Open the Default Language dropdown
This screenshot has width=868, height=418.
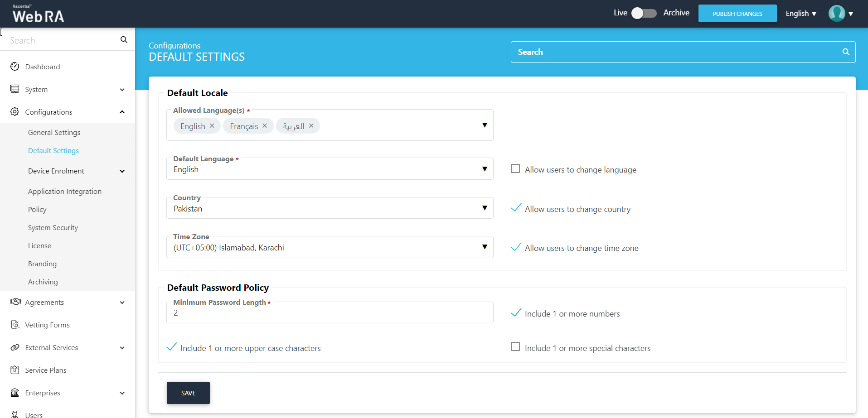pos(330,169)
